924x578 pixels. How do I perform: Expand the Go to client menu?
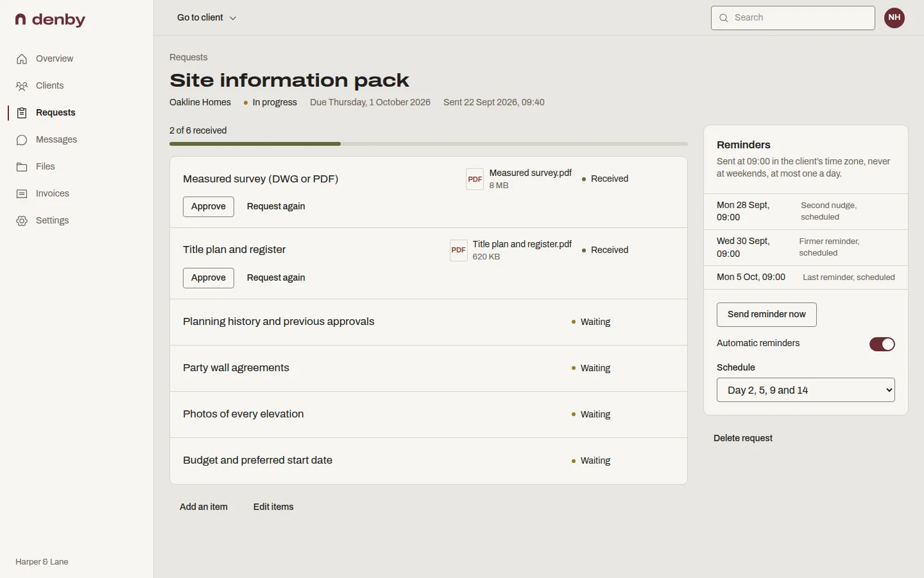click(207, 18)
